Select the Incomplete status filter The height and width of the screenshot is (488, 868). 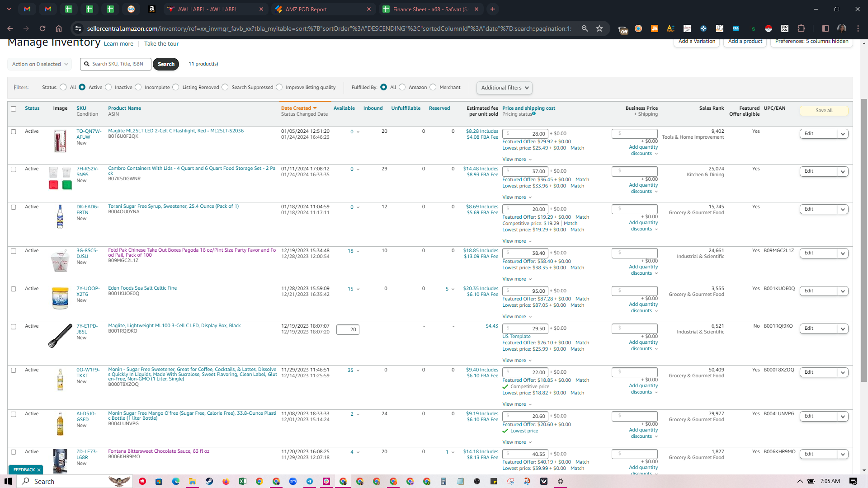coord(138,87)
